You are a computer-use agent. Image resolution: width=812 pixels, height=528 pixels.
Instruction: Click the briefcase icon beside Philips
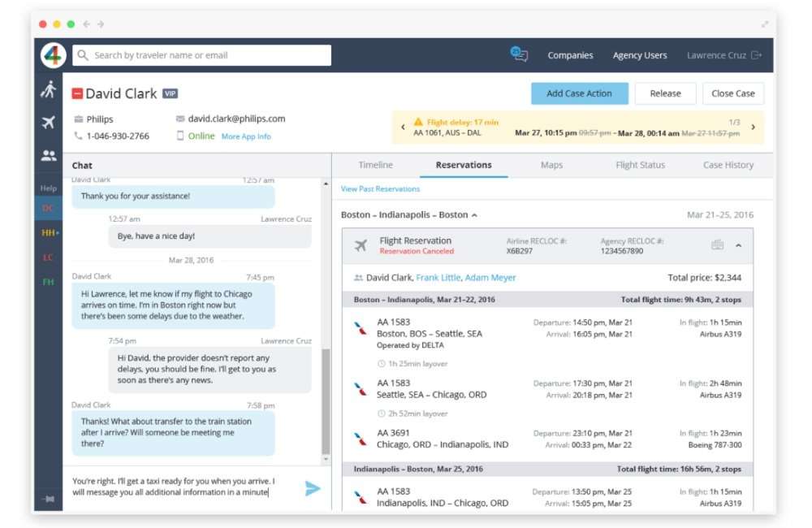pyautogui.click(x=78, y=119)
